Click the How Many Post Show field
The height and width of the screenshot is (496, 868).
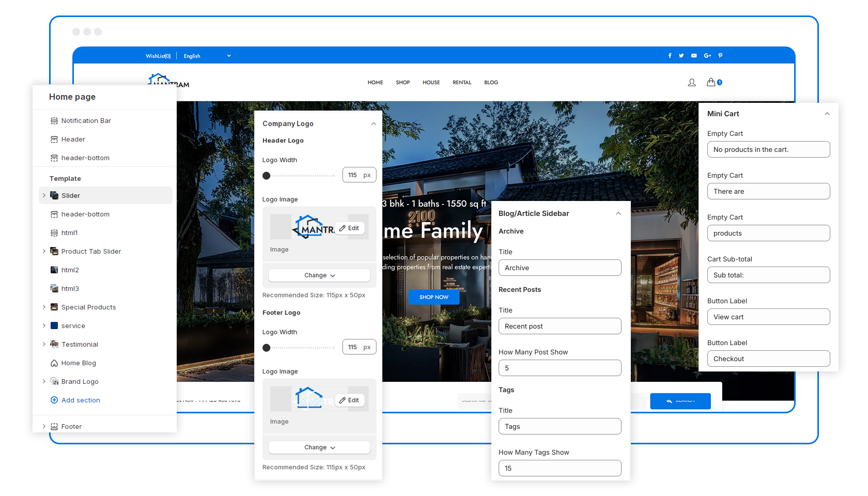pos(560,368)
